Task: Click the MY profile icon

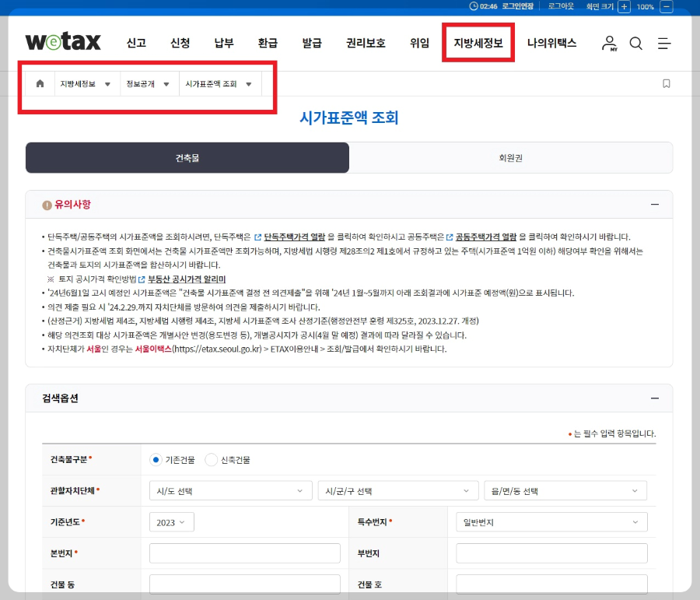Action: click(608, 44)
